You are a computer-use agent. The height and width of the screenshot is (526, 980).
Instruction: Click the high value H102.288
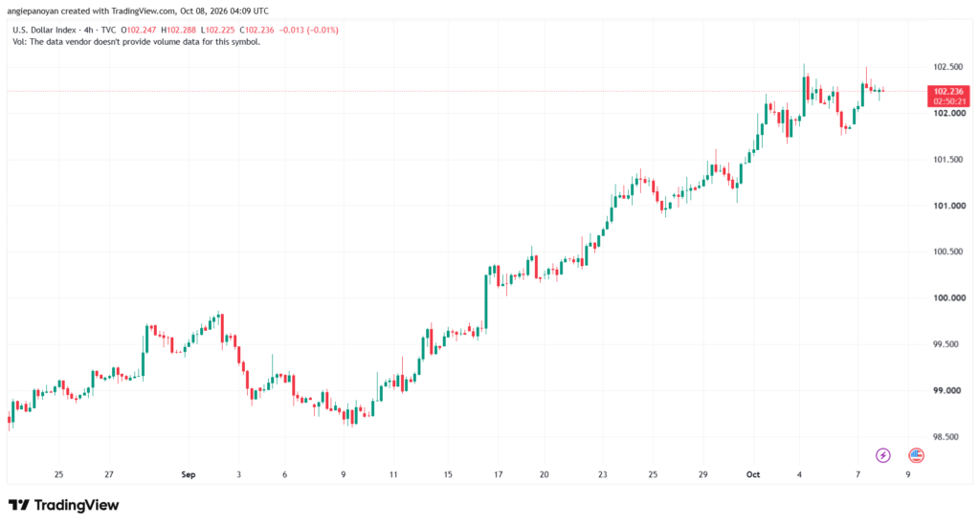pos(179,30)
